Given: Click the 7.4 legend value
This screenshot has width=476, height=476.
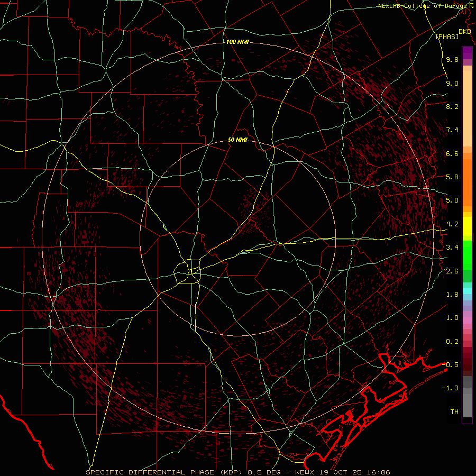Looking at the screenshot, I should [452, 130].
